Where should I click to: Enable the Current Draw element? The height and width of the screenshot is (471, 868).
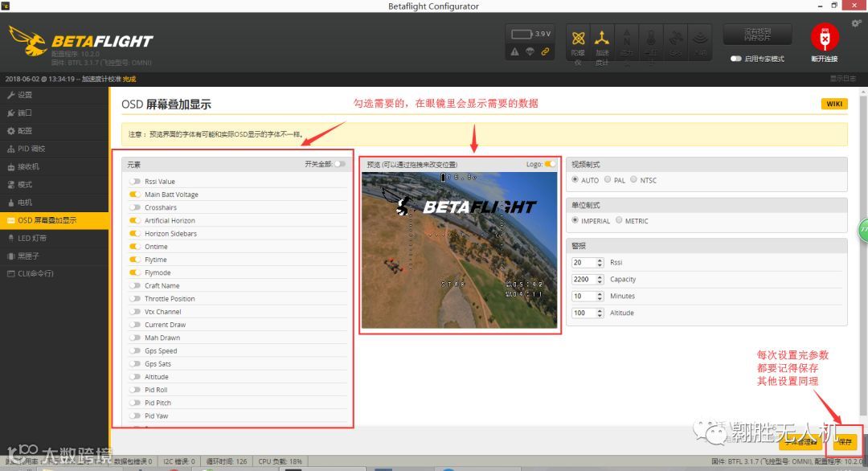[135, 325]
